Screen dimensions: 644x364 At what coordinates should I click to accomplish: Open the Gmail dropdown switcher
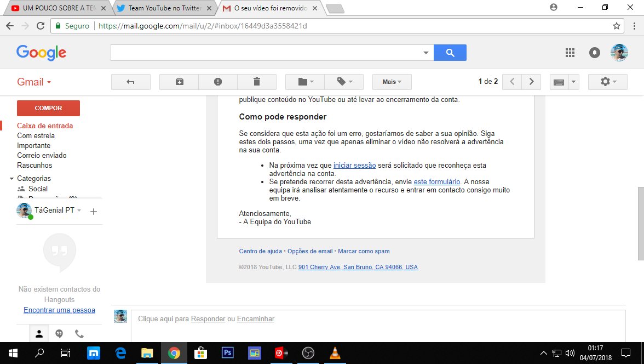pyautogui.click(x=34, y=82)
